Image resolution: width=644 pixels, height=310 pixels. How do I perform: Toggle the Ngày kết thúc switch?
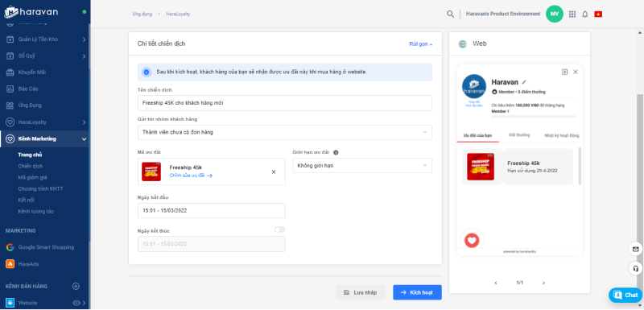[279, 229]
